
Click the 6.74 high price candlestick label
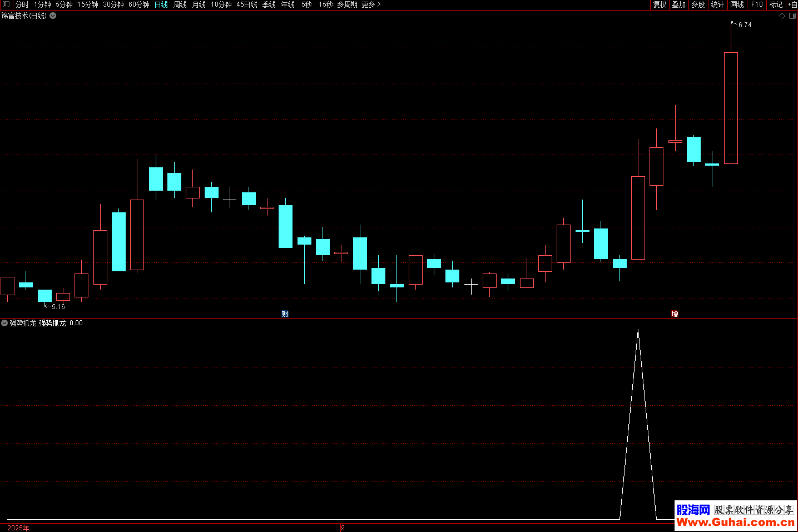tap(745, 25)
